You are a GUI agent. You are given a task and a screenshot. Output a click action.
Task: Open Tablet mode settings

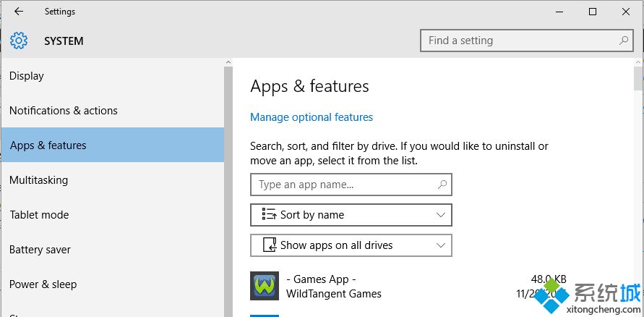tap(113, 215)
